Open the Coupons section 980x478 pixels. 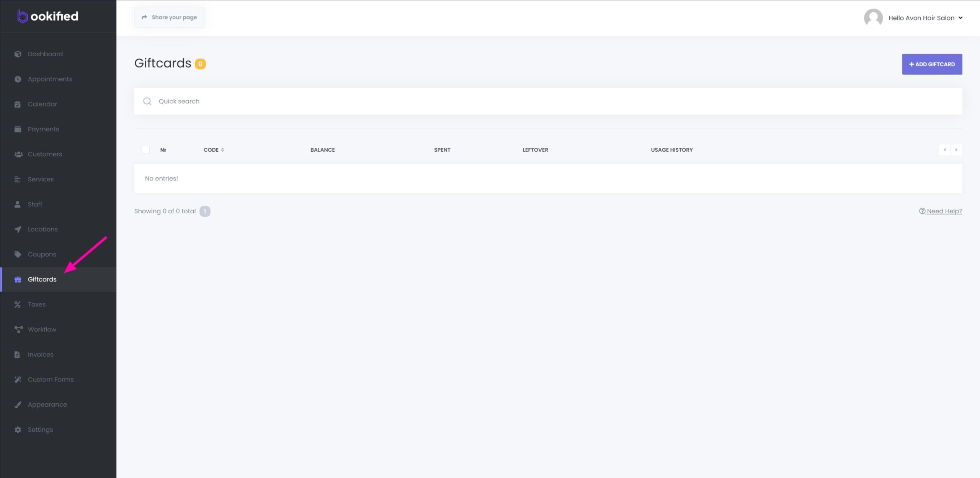(58, 254)
